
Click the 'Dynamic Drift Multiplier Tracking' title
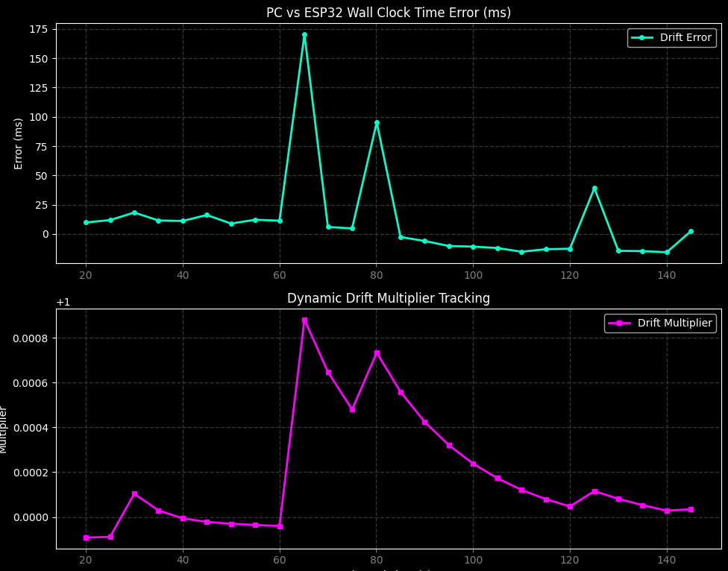(388, 298)
